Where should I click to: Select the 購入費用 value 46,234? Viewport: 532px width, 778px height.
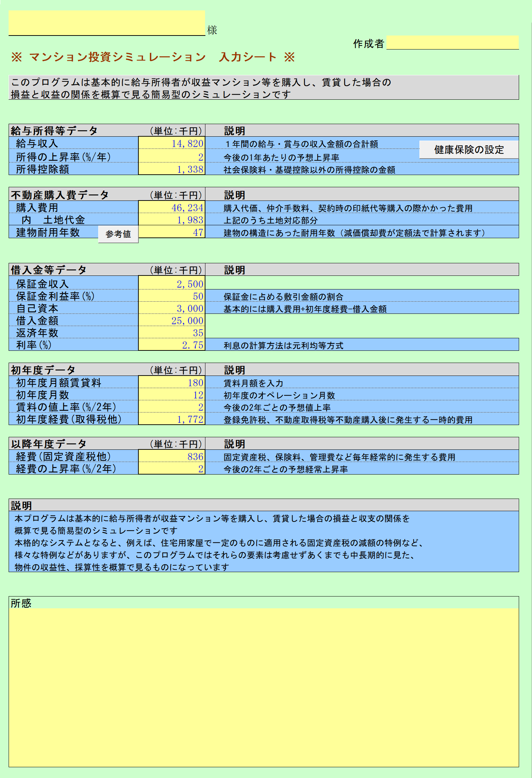(x=172, y=207)
